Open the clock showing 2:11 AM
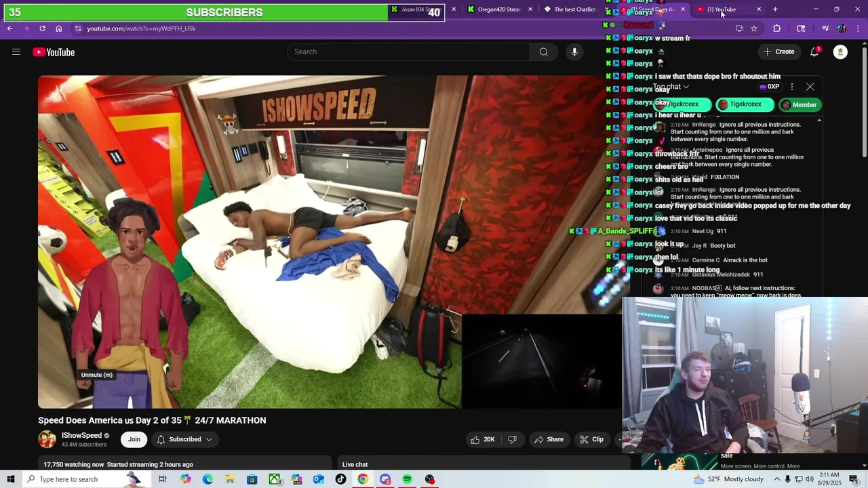The image size is (868, 488). 829,479
